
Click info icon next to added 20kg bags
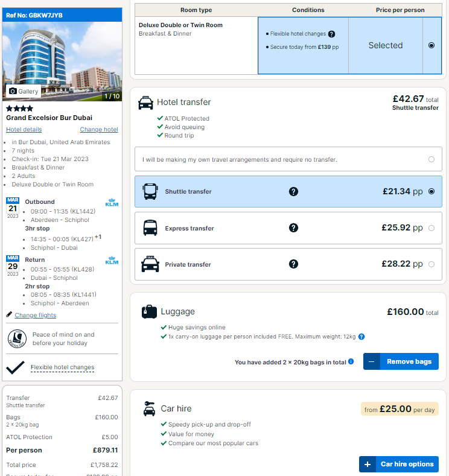tap(351, 361)
